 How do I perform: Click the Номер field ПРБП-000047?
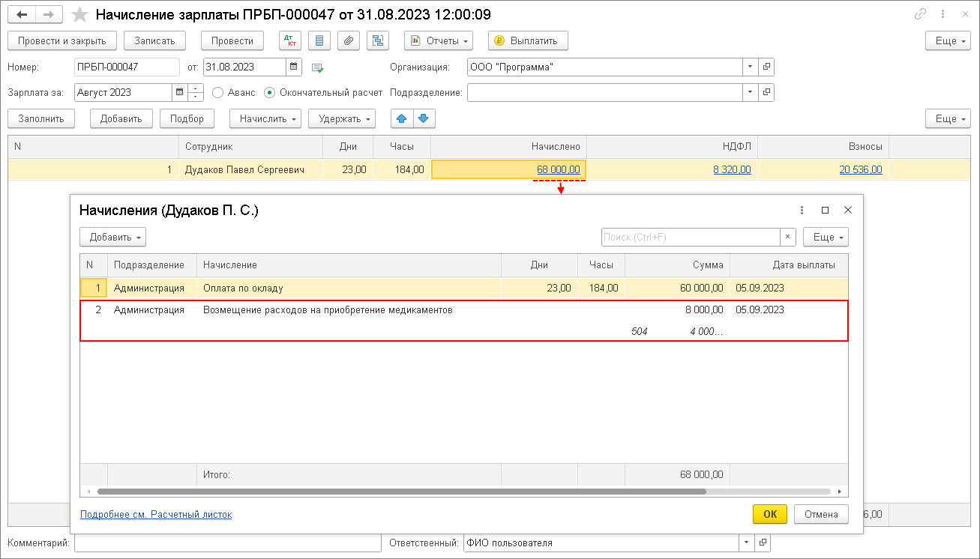pos(127,67)
